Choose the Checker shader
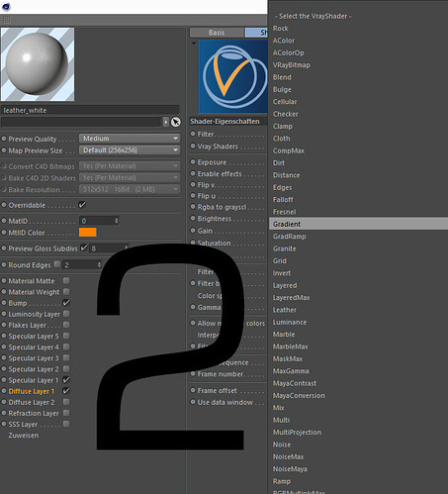Viewport: 448px width, 494px height. 286,114
